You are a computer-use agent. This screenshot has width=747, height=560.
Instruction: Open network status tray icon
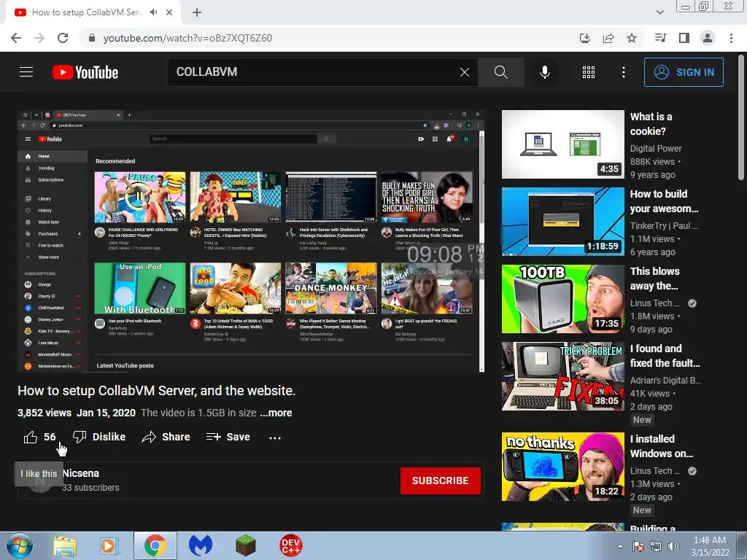(656, 546)
